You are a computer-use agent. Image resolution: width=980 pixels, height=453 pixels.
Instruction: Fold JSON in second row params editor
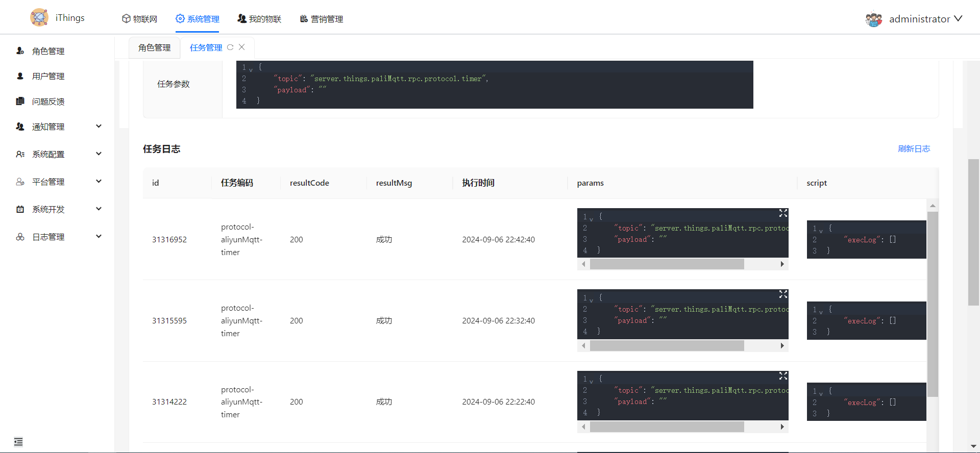click(591, 299)
